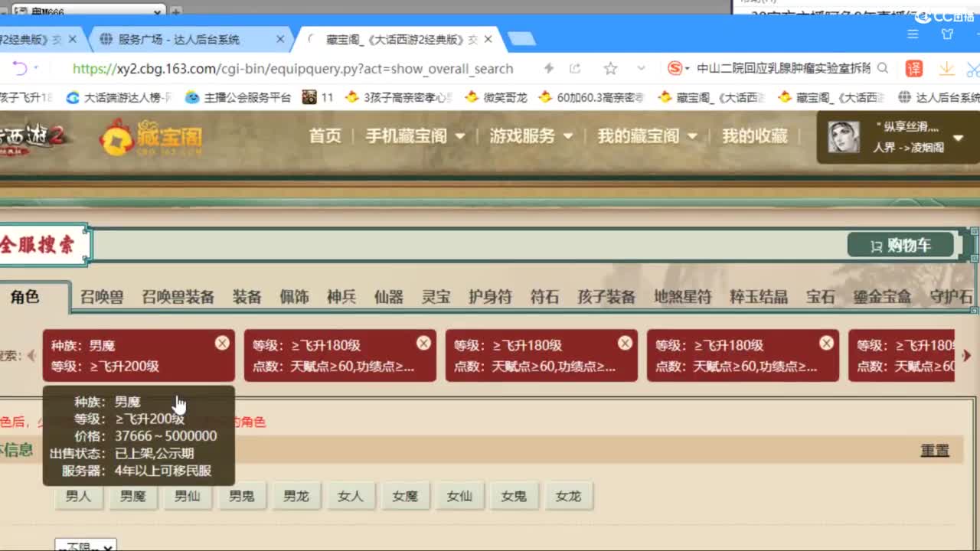Open the 3孩子高亲密孝心 bookmark
The width and height of the screenshot is (980, 551).
pos(400,97)
